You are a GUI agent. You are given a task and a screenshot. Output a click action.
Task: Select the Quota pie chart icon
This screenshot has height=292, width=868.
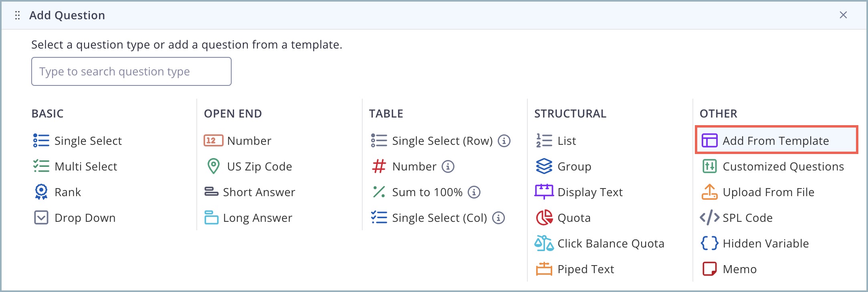(544, 218)
